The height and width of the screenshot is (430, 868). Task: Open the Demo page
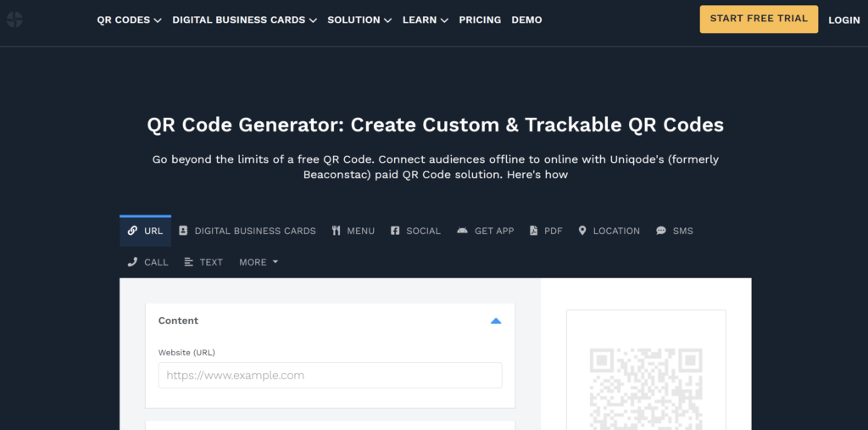coord(526,20)
